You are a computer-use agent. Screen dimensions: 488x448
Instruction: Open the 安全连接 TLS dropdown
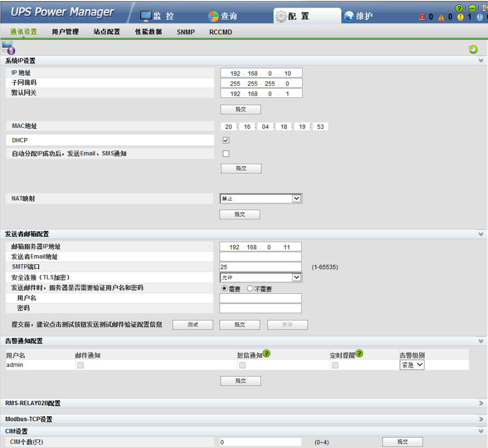[261, 277]
